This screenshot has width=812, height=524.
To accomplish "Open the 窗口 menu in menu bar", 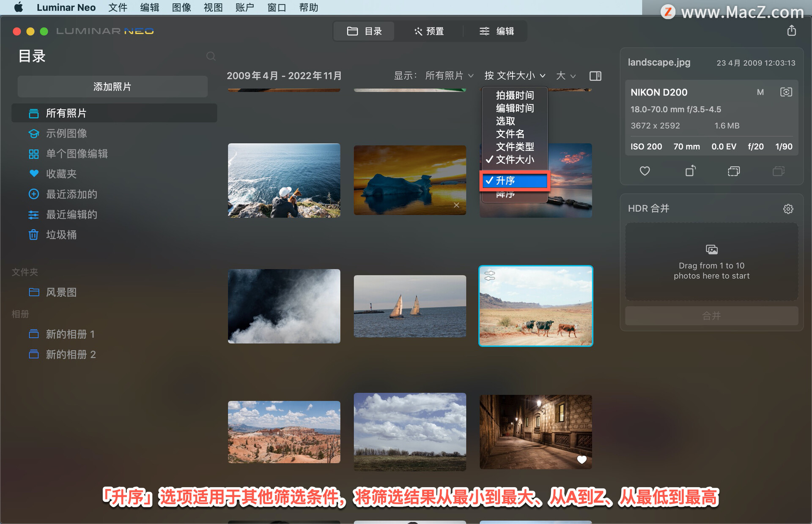I will click(x=277, y=8).
